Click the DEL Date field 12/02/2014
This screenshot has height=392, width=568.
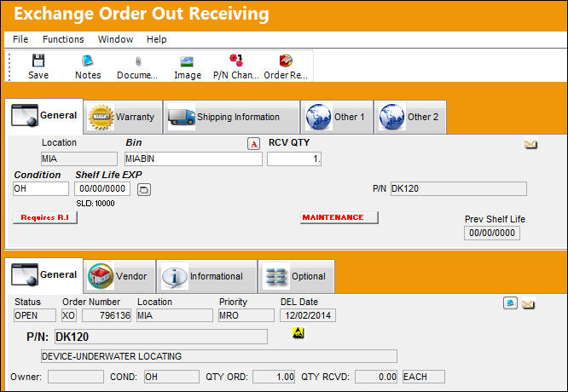308,315
